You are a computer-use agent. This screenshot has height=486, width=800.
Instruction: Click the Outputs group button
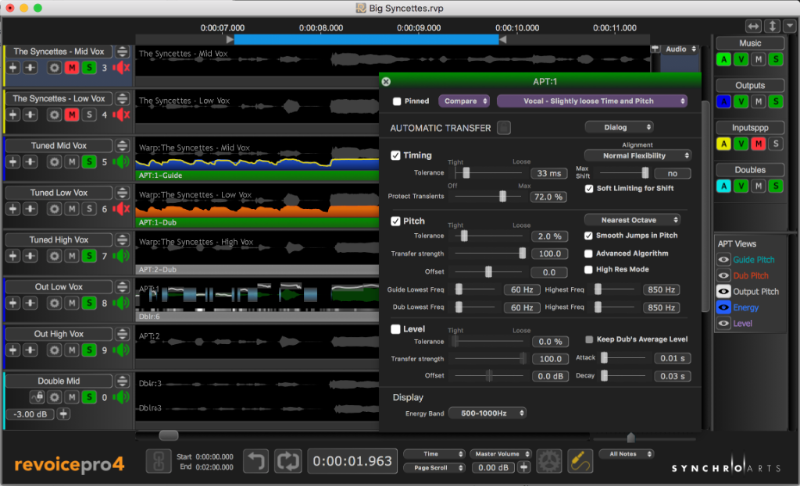click(x=750, y=85)
